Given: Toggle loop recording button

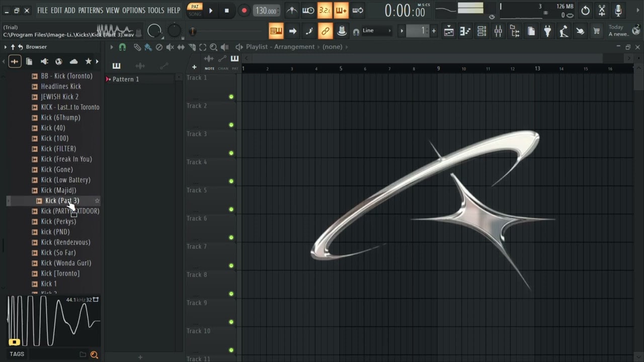Looking at the screenshot, I should coord(358,11).
